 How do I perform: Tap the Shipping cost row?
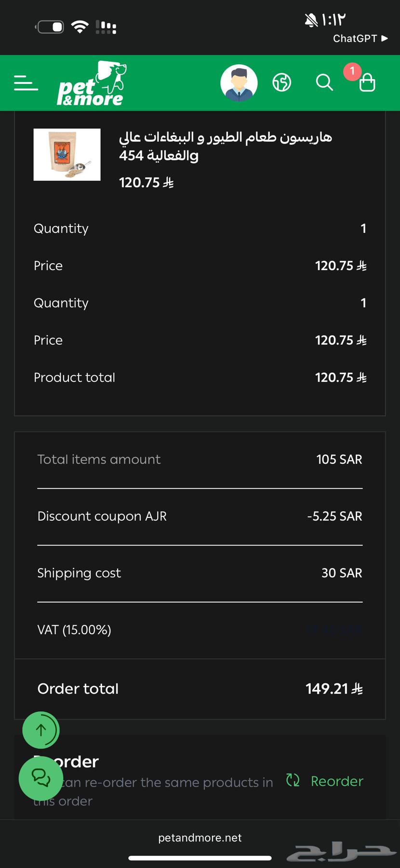tap(200, 573)
